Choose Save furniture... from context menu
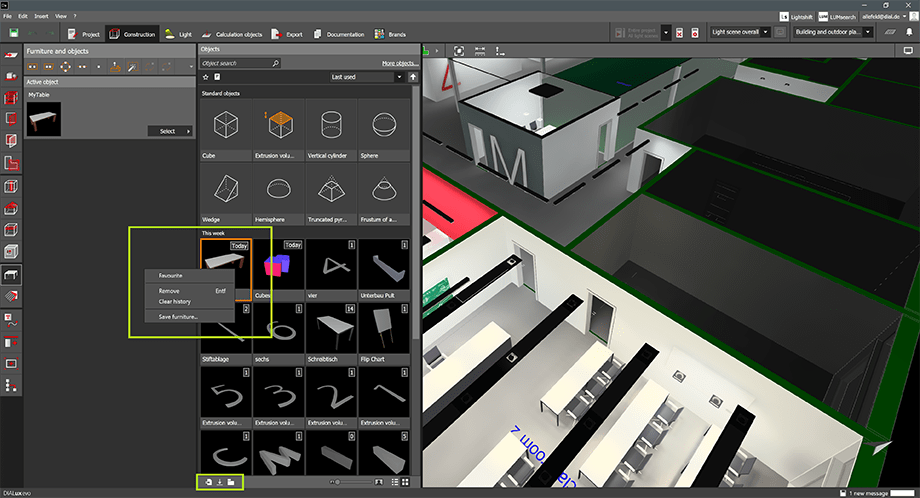The width and height of the screenshot is (920, 498). click(178, 317)
